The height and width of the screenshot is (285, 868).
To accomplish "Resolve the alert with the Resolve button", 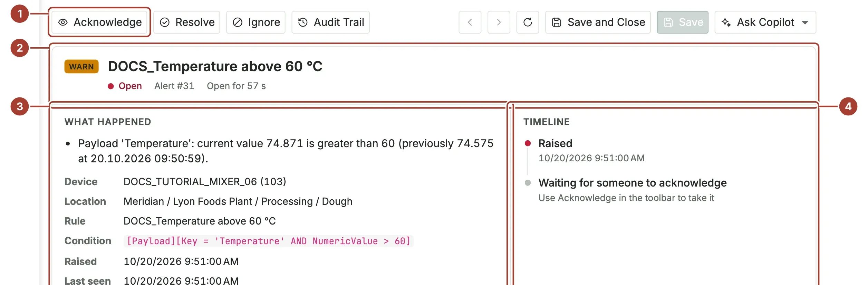I will coord(187,22).
